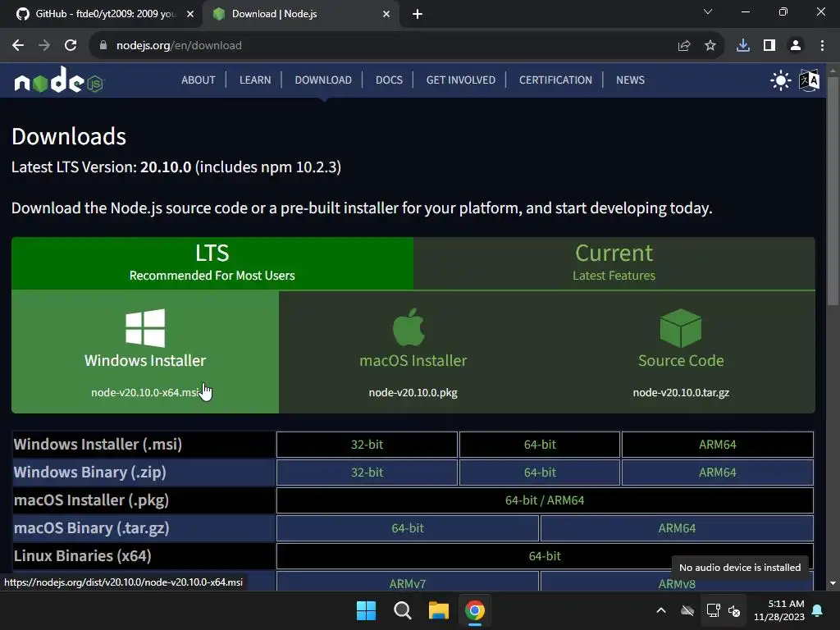Download Linux Binaries (x64) 64-bit
The height and width of the screenshot is (630, 840).
point(545,556)
